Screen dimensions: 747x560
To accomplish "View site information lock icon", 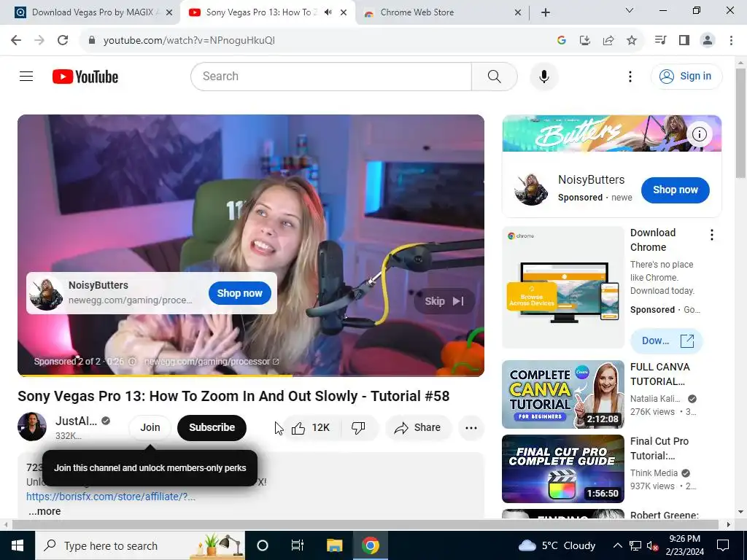I will click(x=93, y=40).
